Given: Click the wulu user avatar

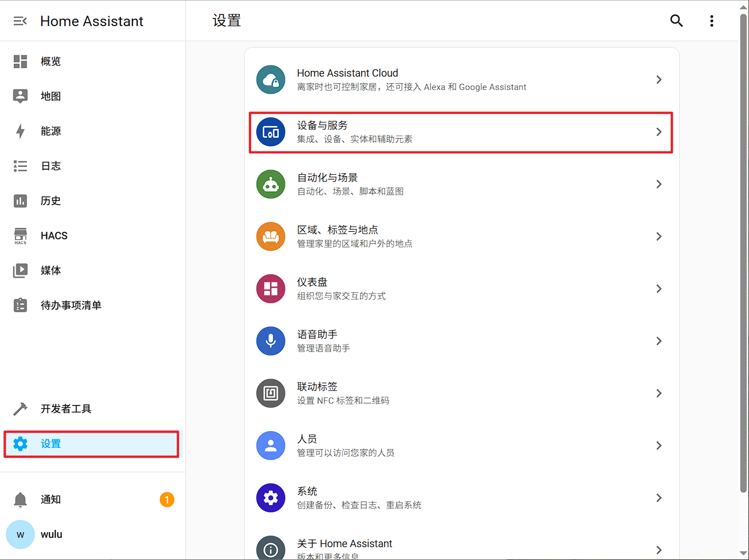Looking at the screenshot, I should [x=20, y=534].
